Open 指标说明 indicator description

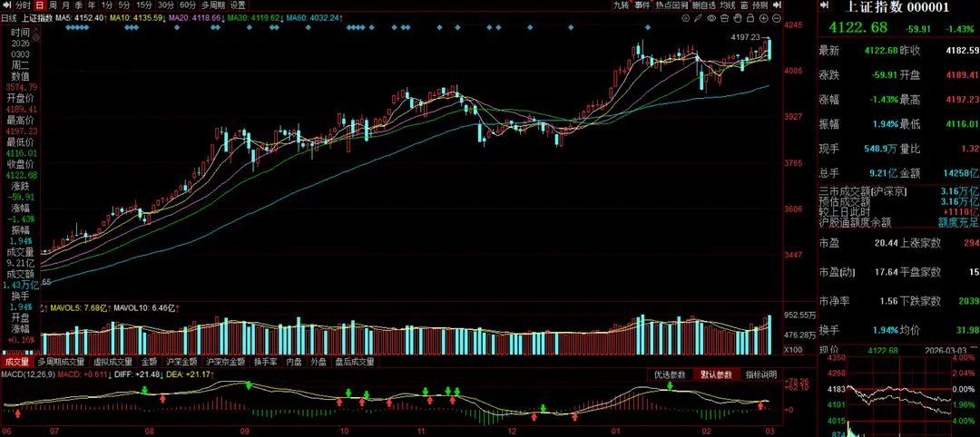click(760, 374)
